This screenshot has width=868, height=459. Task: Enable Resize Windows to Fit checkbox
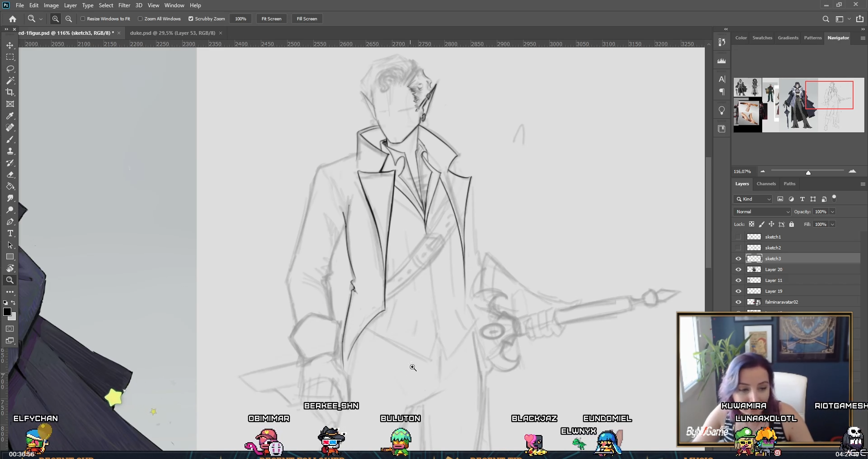[x=83, y=19]
